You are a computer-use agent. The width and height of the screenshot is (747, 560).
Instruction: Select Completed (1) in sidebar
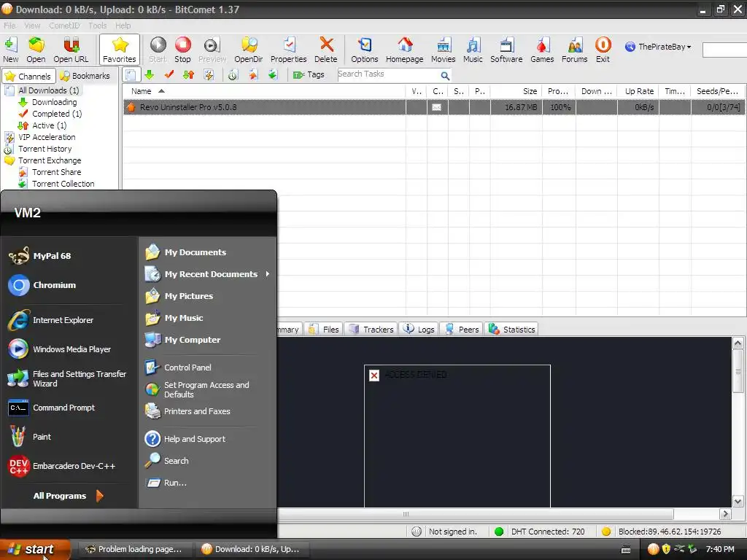pos(57,114)
